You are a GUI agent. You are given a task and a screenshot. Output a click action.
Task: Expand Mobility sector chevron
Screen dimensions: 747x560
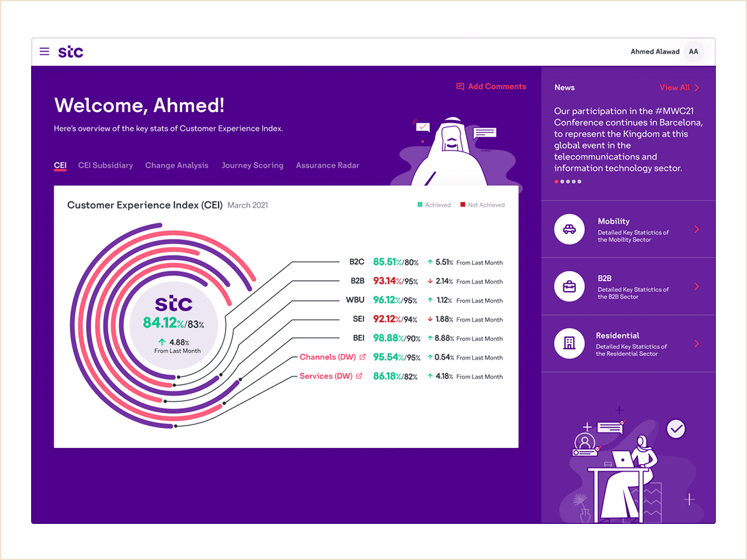[697, 229]
